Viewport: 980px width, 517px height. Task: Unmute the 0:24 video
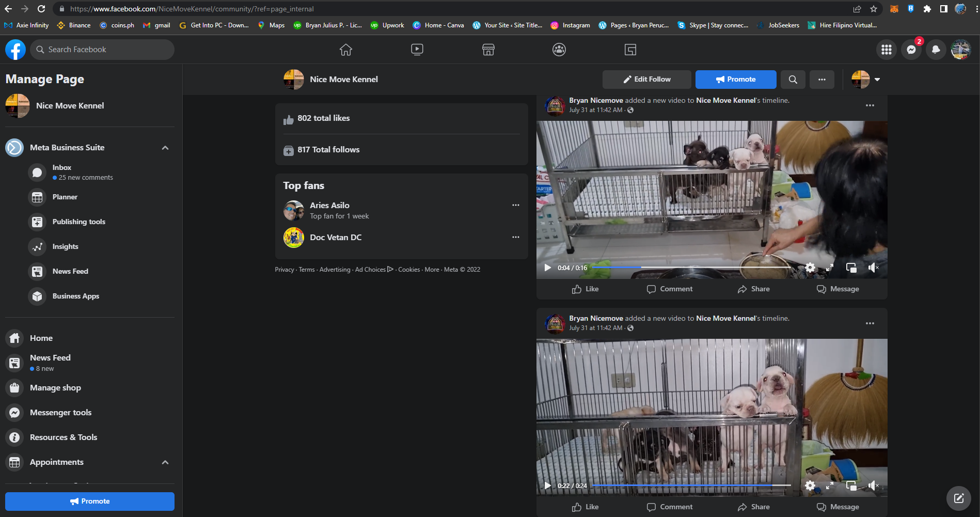point(873,485)
